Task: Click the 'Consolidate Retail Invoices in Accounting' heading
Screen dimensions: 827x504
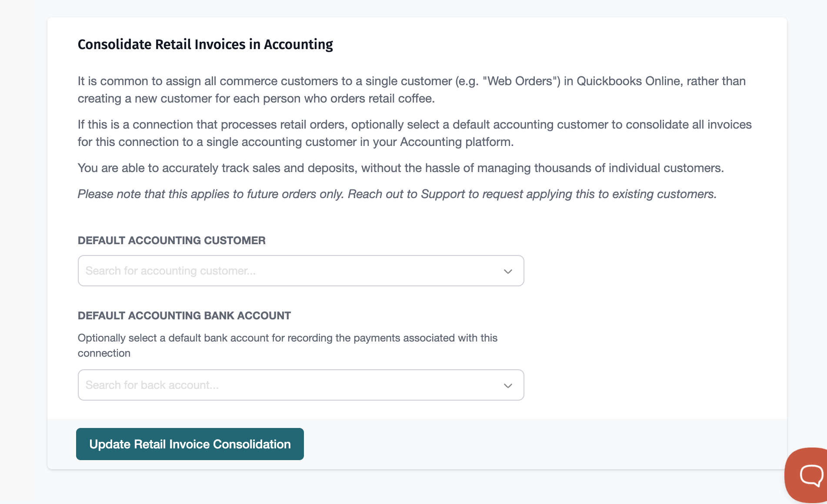Action: [205, 44]
